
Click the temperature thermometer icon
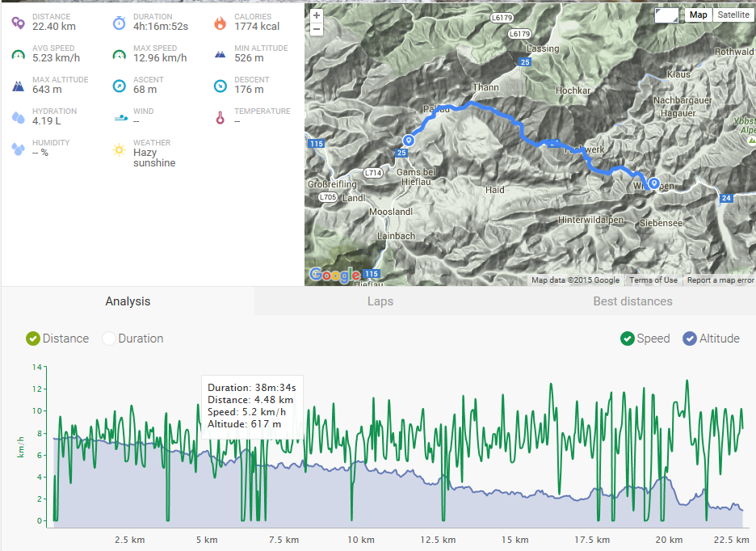220,118
